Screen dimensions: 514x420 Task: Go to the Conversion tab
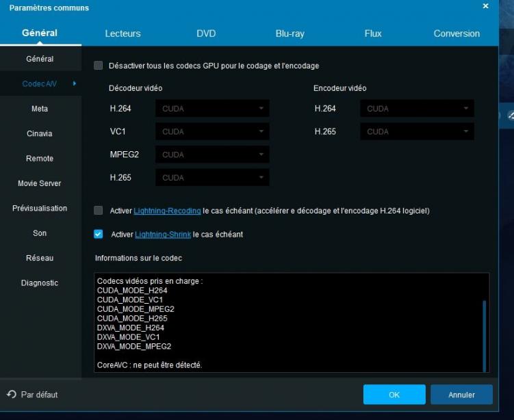point(457,34)
